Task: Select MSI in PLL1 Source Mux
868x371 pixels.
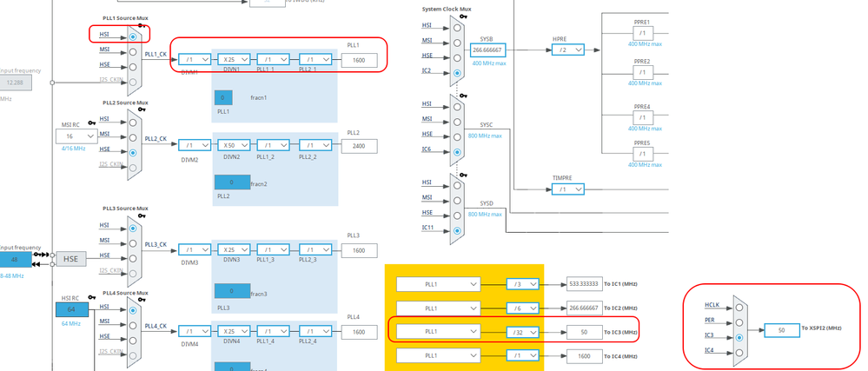Action: pos(132,52)
